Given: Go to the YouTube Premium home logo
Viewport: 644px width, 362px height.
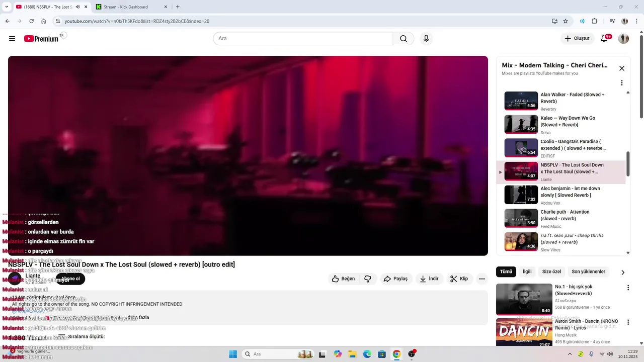Looking at the screenshot, I should tap(41, 39).
